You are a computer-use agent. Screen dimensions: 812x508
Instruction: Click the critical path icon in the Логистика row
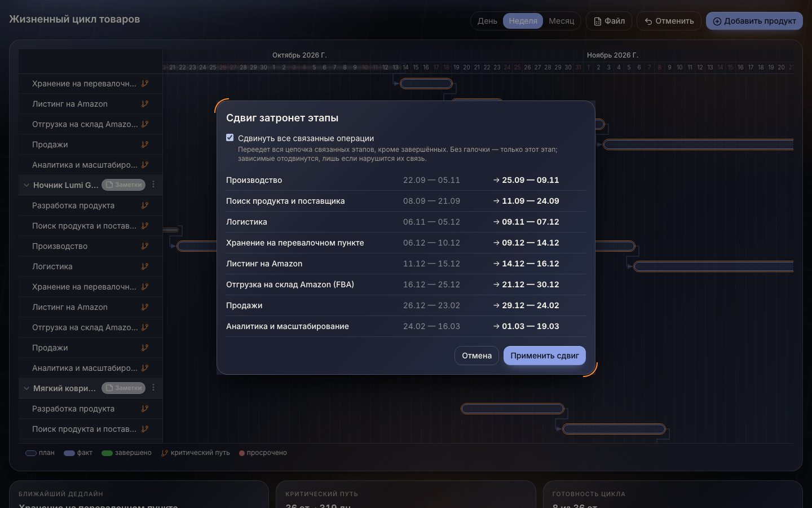point(145,266)
